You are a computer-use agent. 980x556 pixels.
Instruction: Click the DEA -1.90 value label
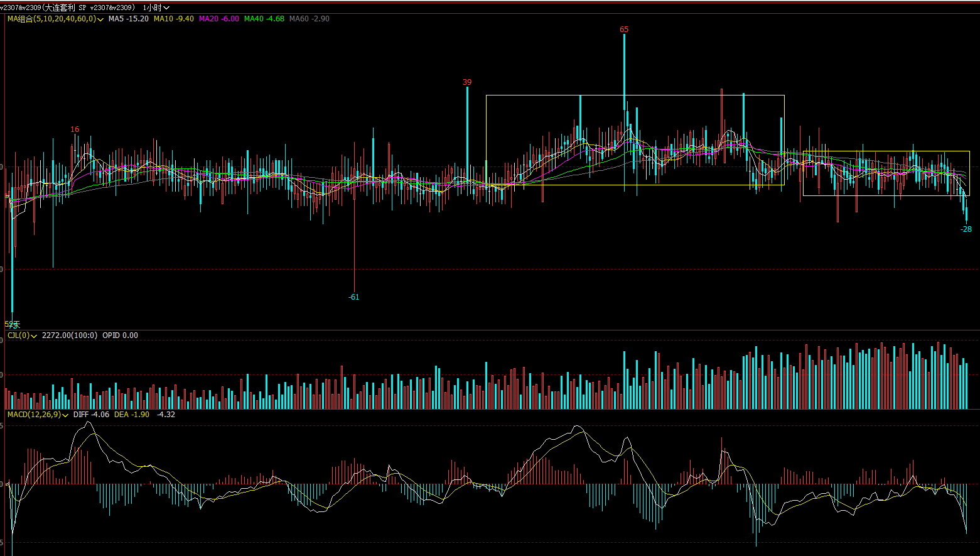(x=132, y=415)
